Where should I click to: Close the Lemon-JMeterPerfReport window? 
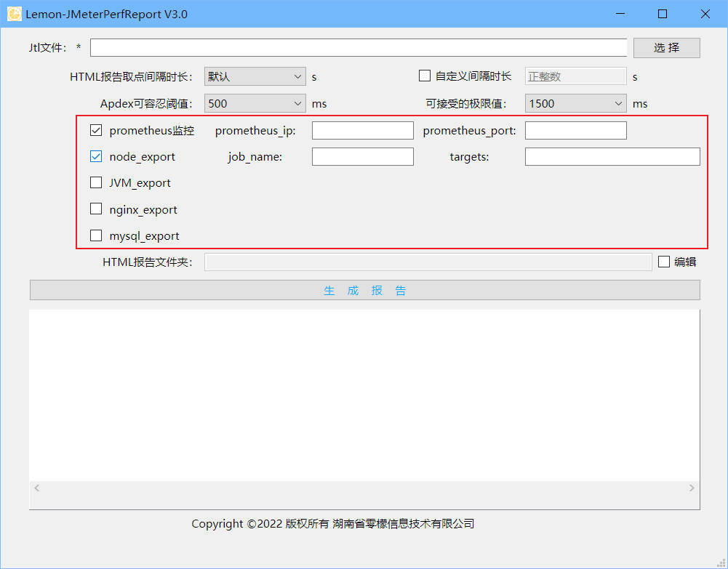point(705,14)
